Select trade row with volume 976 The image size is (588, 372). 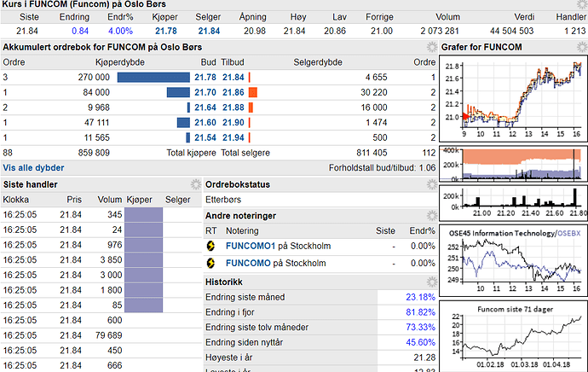point(101,245)
